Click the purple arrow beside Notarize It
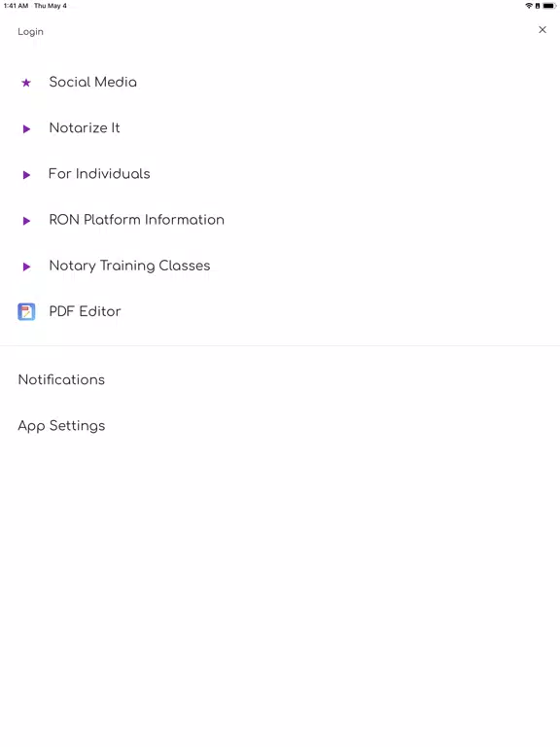Screen dimensions: 560x747 pos(26,129)
